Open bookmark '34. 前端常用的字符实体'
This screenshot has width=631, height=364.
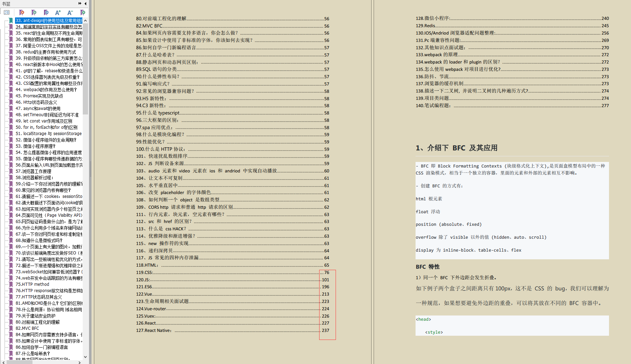(x=49, y=27)
